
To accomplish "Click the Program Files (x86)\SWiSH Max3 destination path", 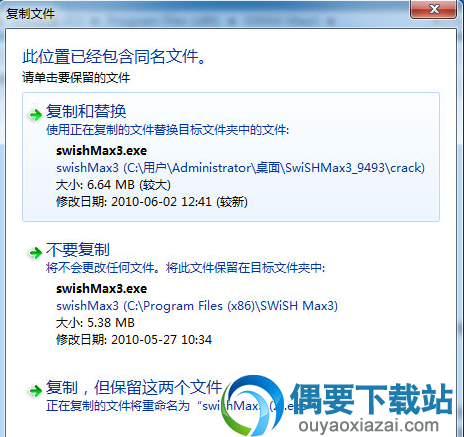I will click(197, 306).
